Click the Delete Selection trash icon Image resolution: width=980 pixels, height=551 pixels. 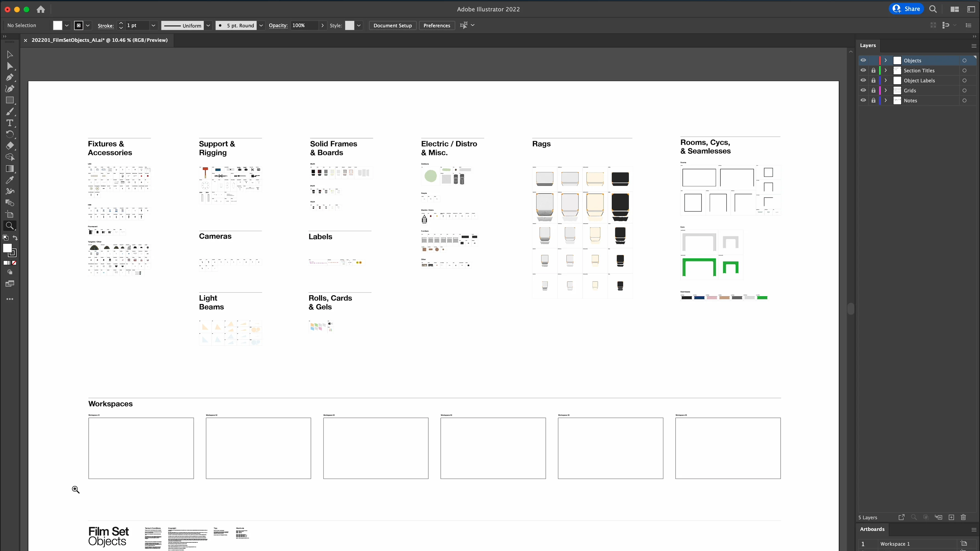tap(963, 517)
